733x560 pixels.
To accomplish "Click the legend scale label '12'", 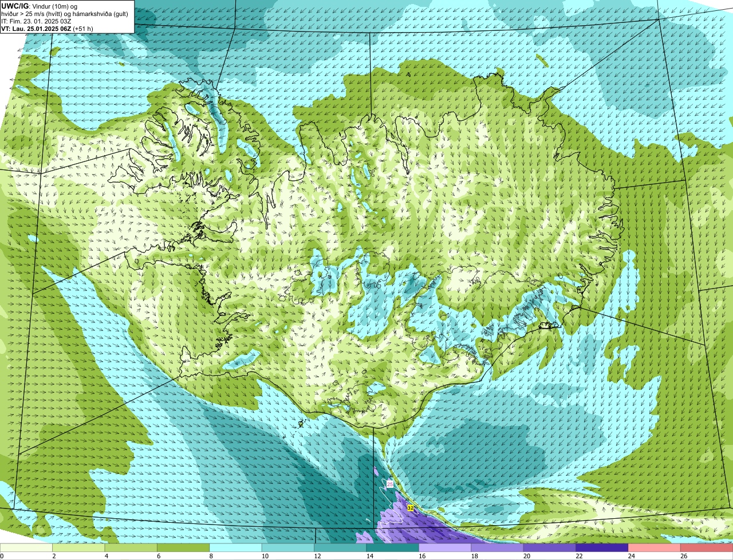I will point(318,556).
